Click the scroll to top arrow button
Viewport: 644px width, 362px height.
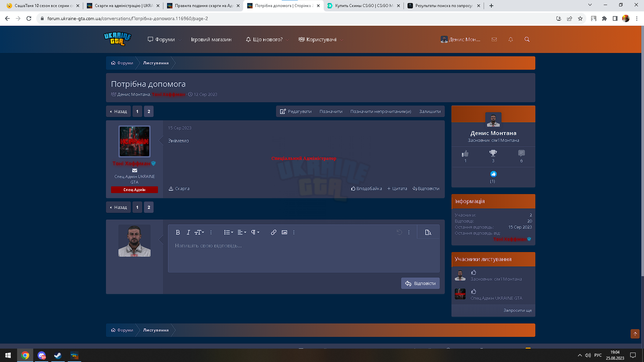(x=635, y=334)
